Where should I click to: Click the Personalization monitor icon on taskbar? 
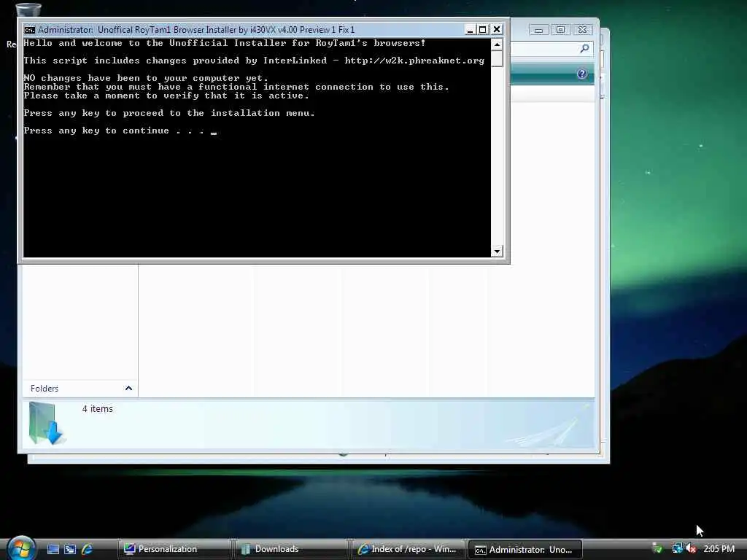tap(130, 549)
